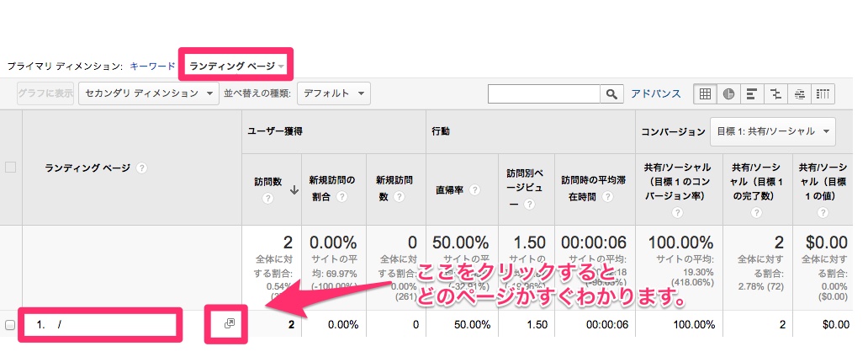Click the アドバンス advanced filter link
The image size is (868, 357).
click(656, 93)
